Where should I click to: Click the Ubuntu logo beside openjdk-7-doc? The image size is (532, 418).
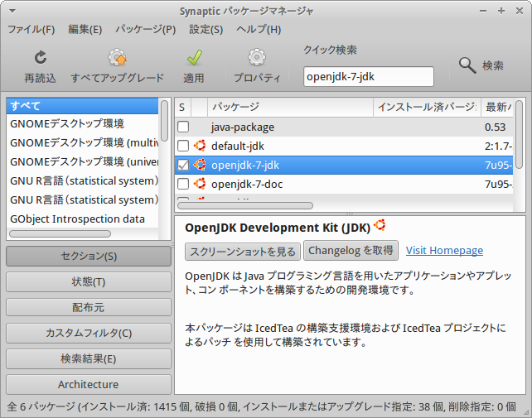[200, 184]
